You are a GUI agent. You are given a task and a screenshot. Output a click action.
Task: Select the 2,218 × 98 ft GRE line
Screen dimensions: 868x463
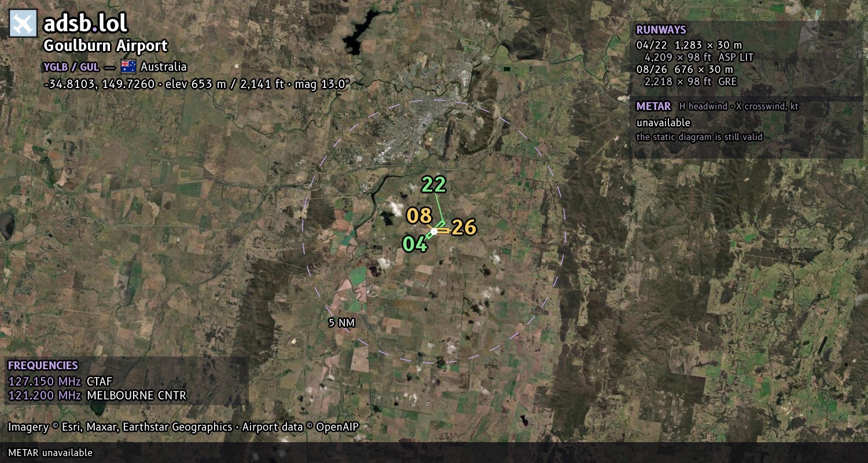point(690,82)
